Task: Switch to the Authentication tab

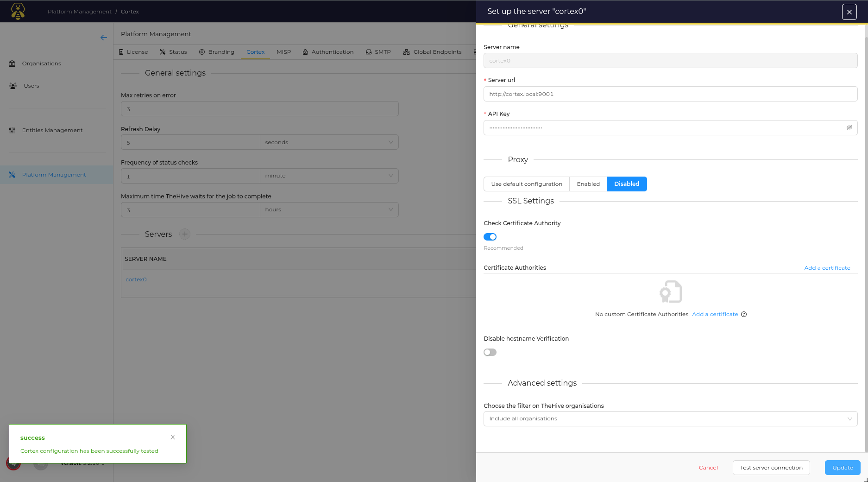Action: point(328,52)
